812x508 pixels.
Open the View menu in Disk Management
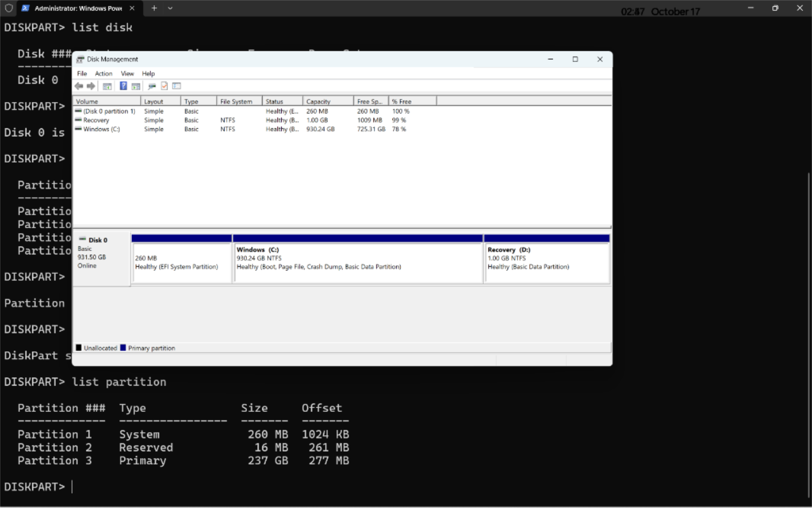point(127,74)
